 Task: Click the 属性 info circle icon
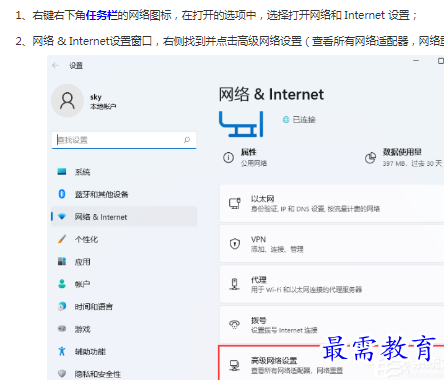click(228, 157)
